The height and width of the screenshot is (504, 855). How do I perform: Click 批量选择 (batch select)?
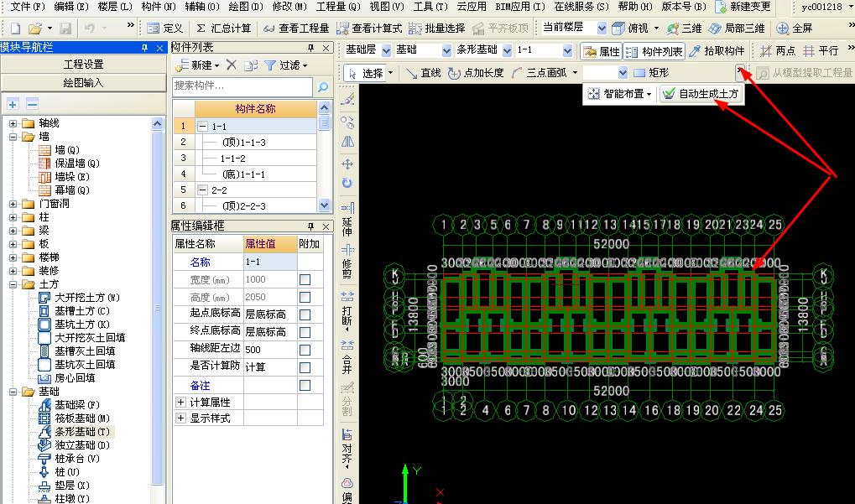click(x=437, y=28)
